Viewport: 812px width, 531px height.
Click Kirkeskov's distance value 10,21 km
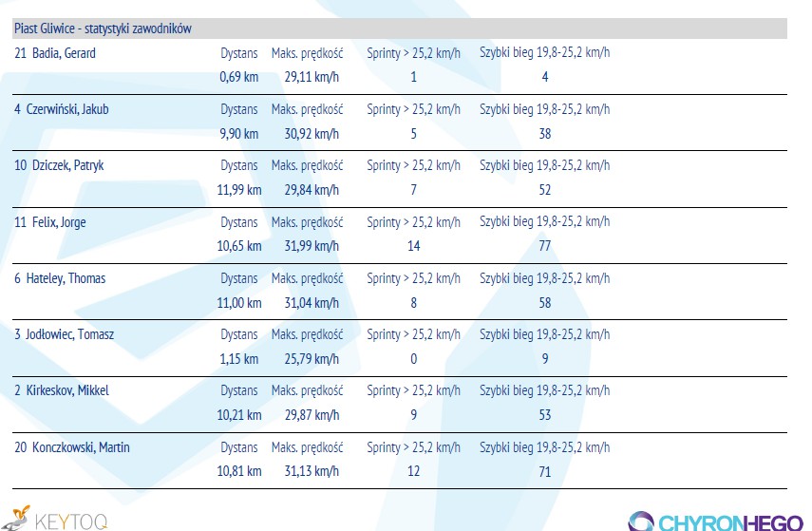coord(238,415)
